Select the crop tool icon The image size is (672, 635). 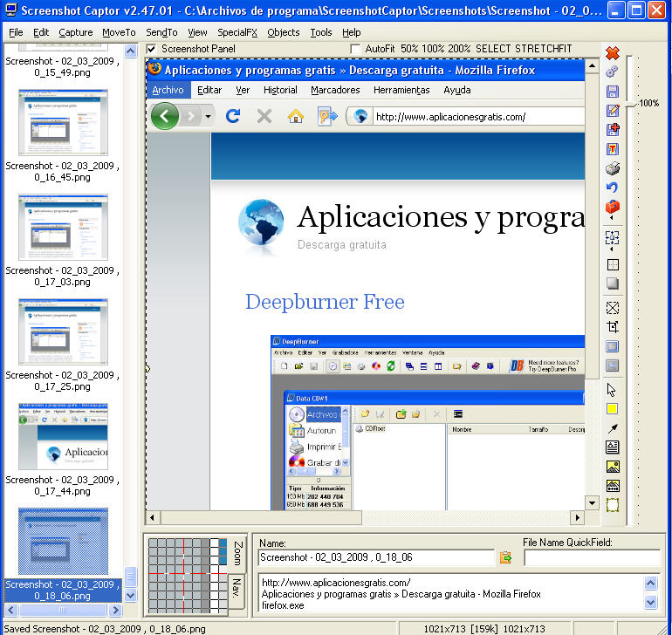click(x=613, y=327)
